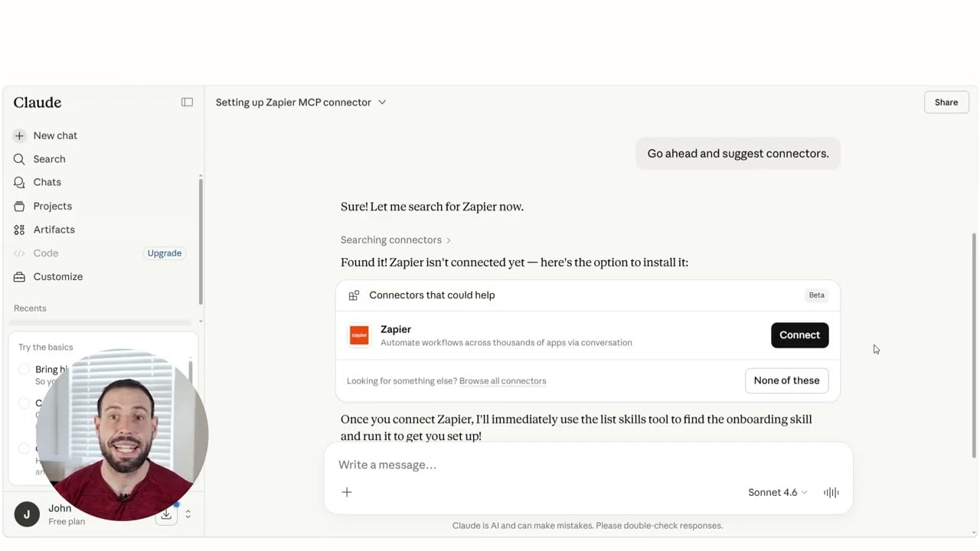This screenshot has height=551, width=980.
Task: Open the Sonnet 4.6 model selector
Action: coord(777,492)
